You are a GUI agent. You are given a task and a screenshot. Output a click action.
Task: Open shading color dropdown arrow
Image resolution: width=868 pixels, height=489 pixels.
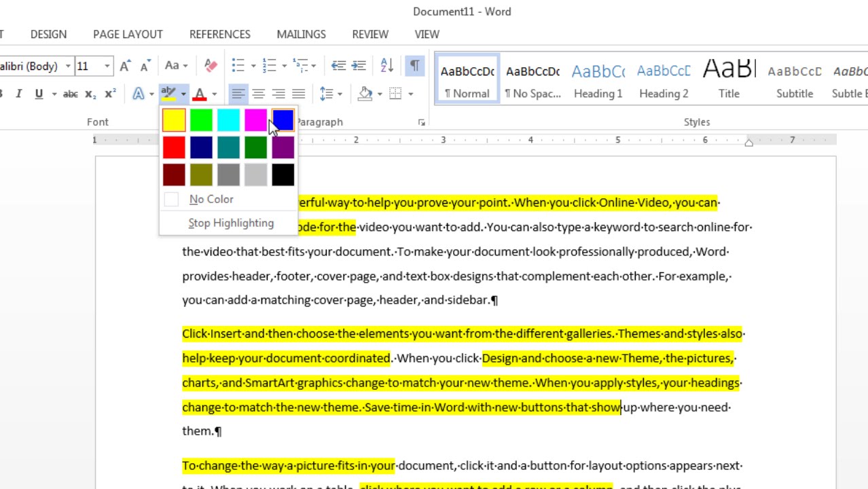coord(380,94)
